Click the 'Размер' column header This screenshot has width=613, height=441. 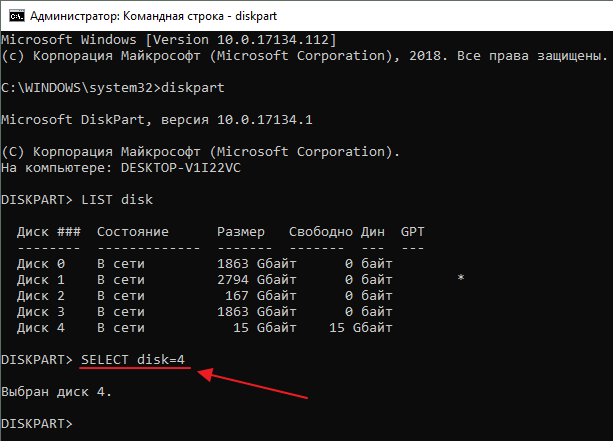pos(241,232)
